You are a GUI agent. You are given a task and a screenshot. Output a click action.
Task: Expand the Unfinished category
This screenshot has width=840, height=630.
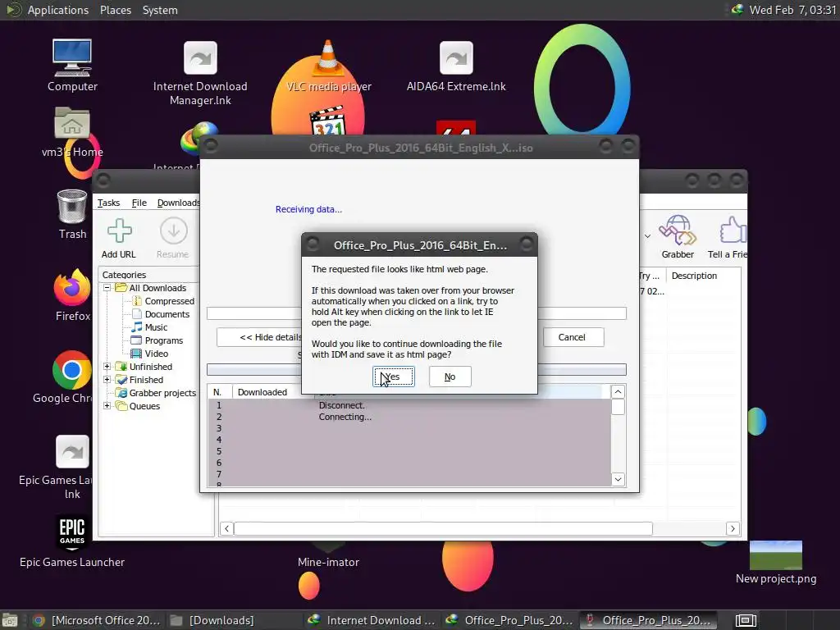click(x=107, y=367)
